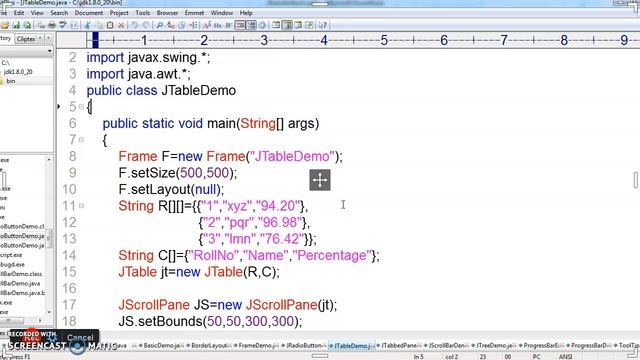Click the Go to Line toolbar icon

[x=193, y=25]
